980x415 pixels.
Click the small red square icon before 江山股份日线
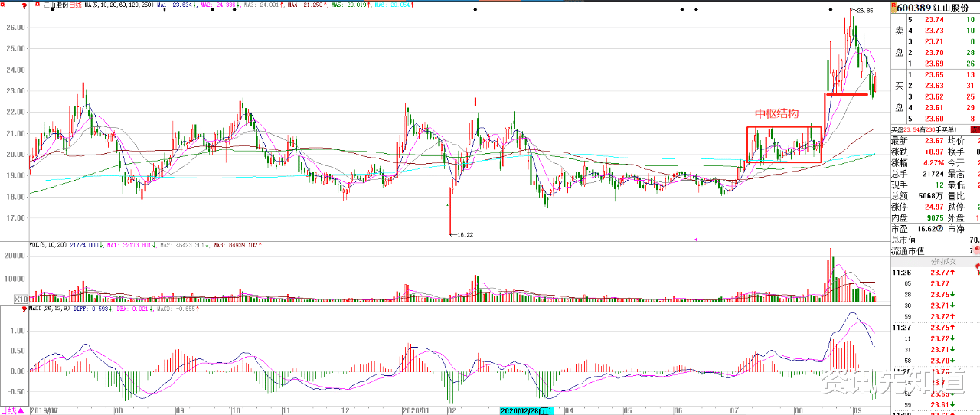pos(38,5)
